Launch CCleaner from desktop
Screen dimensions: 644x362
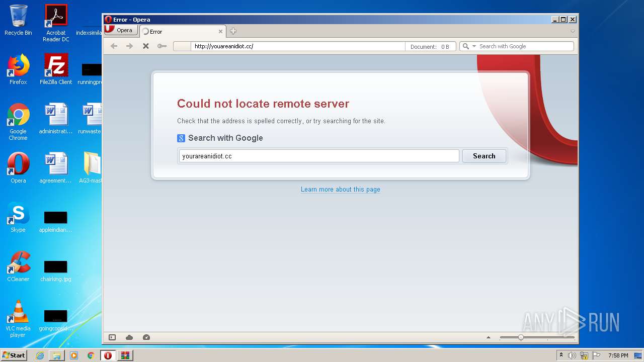[18, 266]
